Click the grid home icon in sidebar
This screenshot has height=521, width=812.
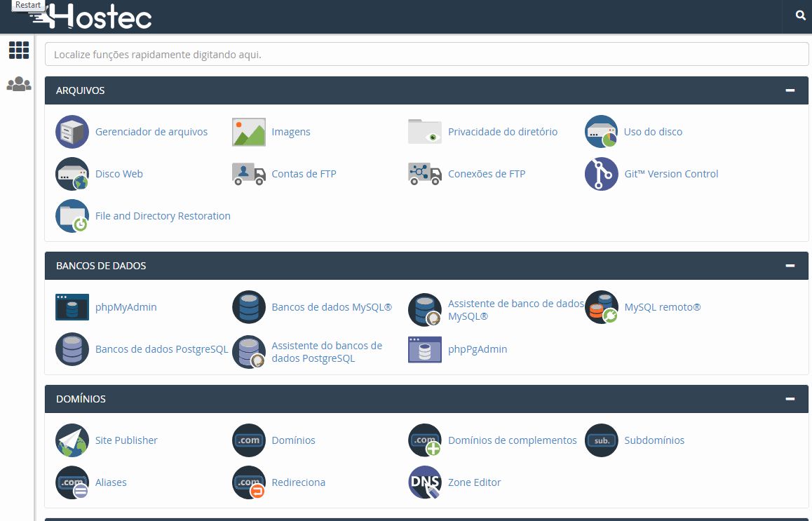tap(19, 50)
